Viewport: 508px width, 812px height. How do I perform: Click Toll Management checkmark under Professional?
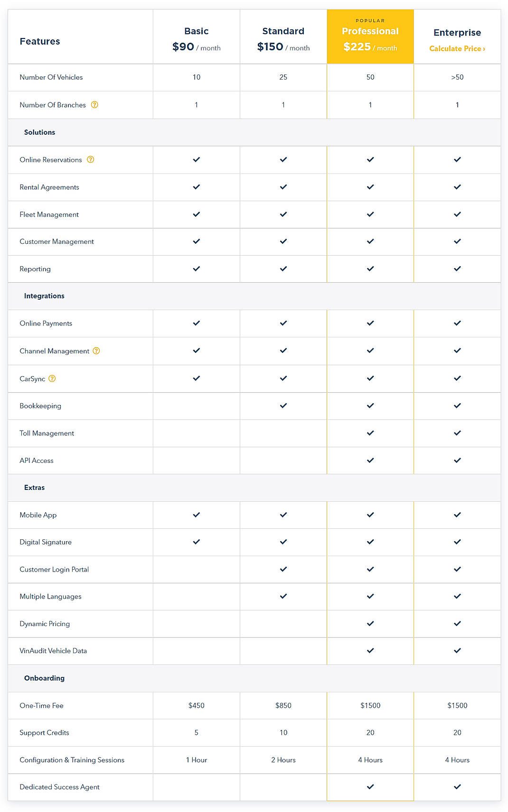(370, 433)
